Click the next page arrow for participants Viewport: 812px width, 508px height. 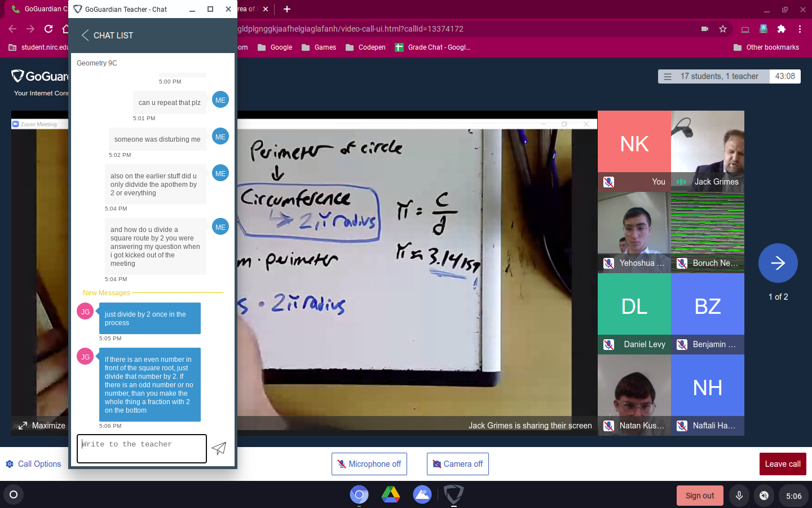coord(778,263)
